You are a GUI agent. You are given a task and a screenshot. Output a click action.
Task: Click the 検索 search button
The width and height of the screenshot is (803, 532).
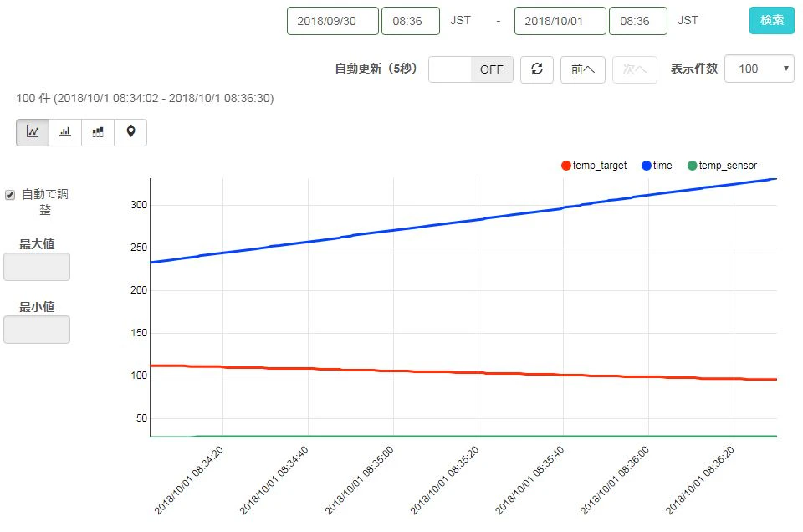(772, 20)
